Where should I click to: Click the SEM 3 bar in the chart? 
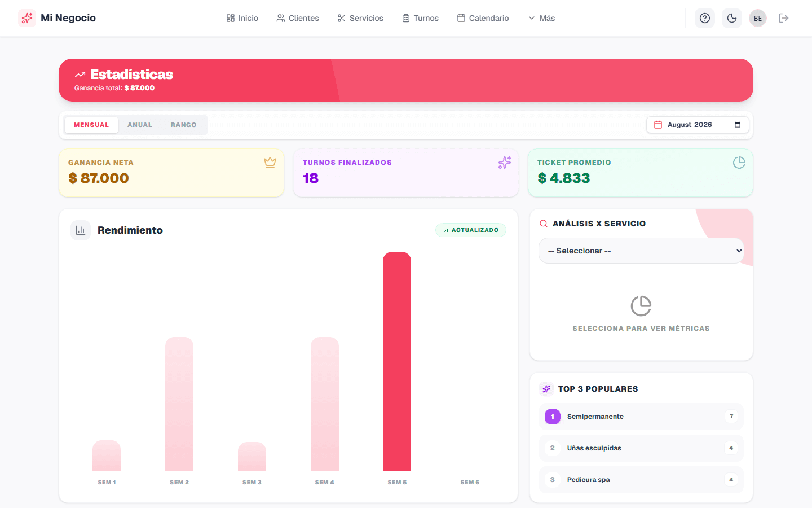coord(252,457)
